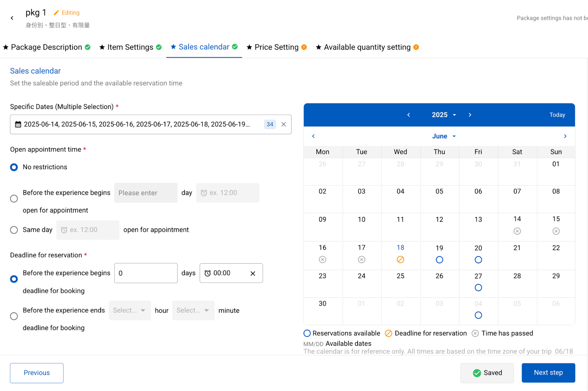Click the Please enter day input field
Screen dimensions: 588x391
click(146, 193)
